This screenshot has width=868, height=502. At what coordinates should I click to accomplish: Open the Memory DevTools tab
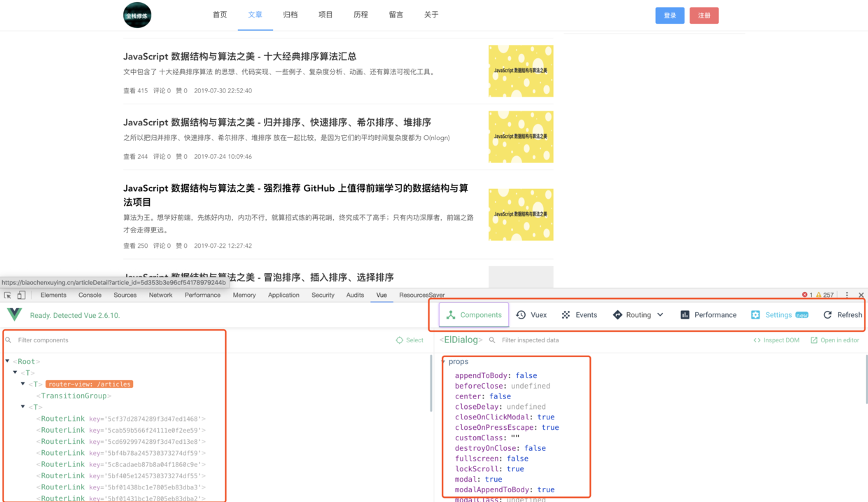[244, 295]
